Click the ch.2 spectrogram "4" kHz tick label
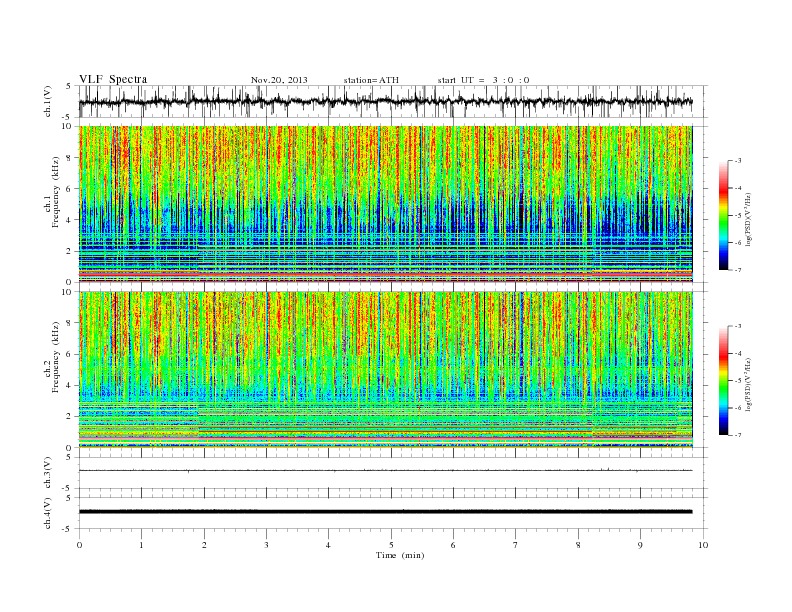The image size is (792, 612). point(69,386)
